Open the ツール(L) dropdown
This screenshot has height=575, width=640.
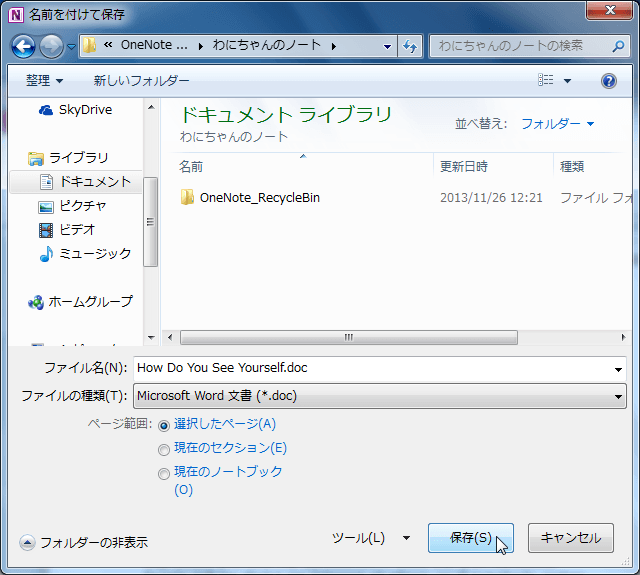pos(371,538)
